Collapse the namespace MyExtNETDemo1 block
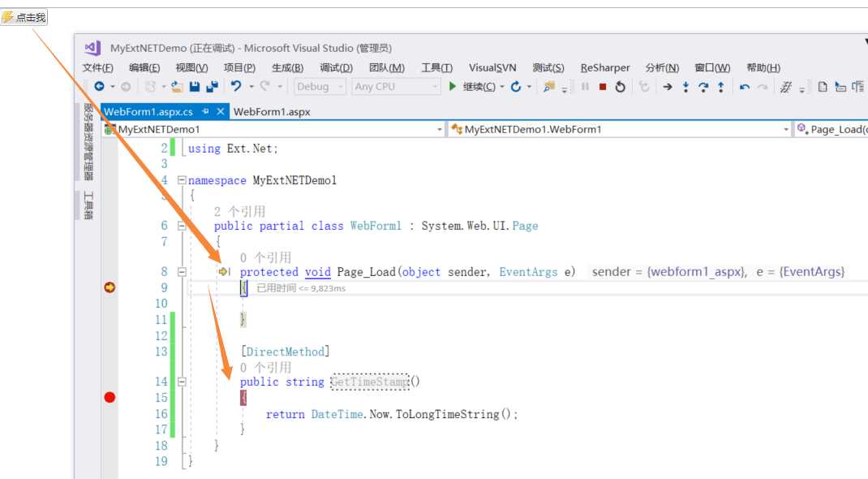This screenshot has width=868, height=479. [x=182, y=180]
